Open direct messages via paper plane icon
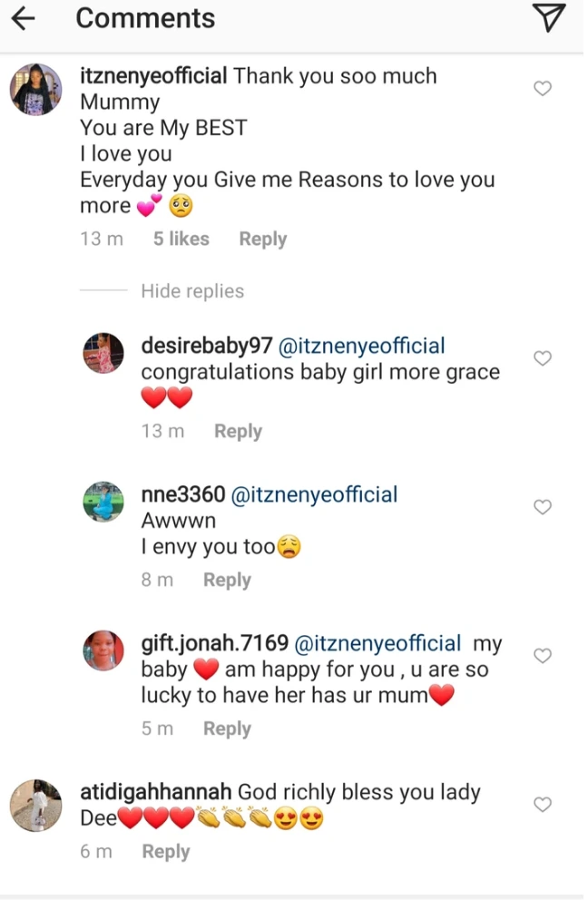 point(548,18)
